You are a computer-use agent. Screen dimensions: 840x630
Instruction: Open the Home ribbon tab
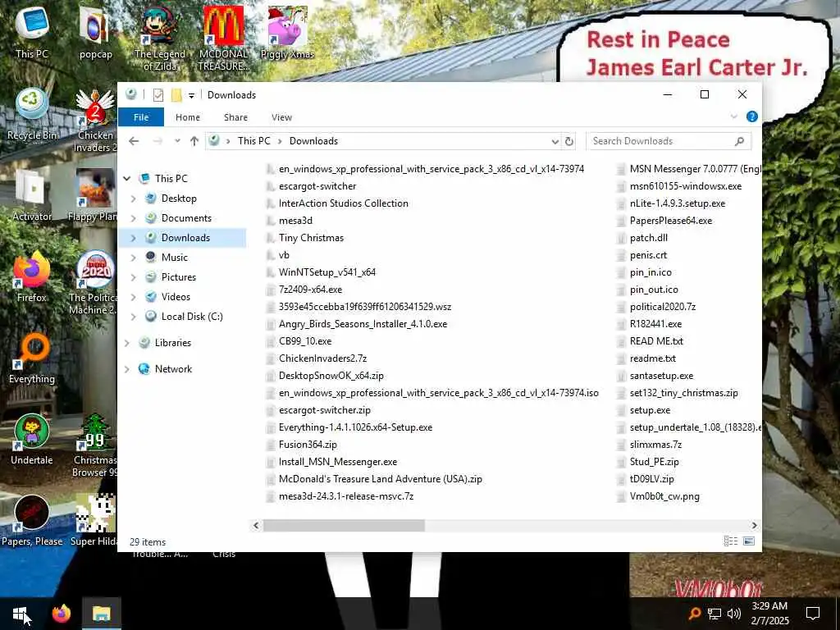pyautogui.click(x=188, y=117)
